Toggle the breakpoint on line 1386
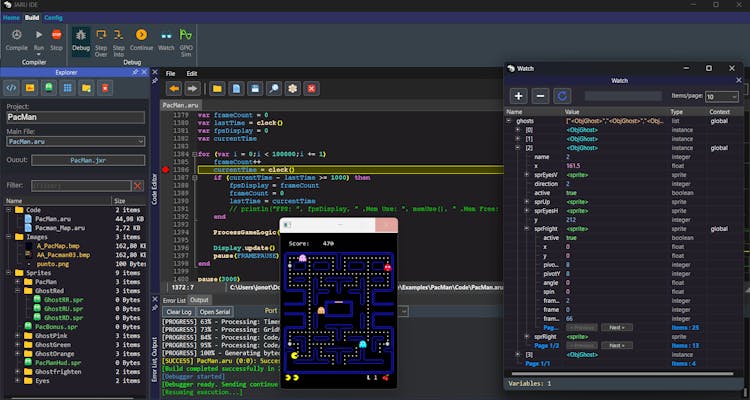This screenshot has width=750, height=400. tap(166, 171)
